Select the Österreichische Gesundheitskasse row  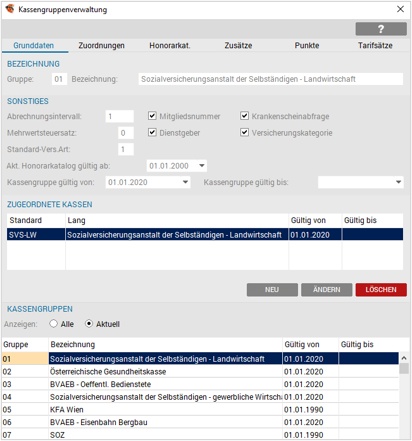pyautogui.click(x=200, y=372)
